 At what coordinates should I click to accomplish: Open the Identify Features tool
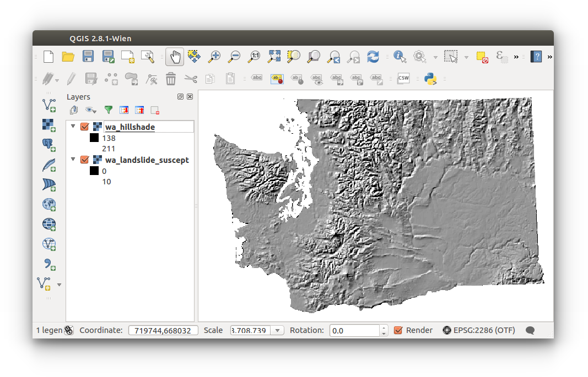click(x=400, y=57)
